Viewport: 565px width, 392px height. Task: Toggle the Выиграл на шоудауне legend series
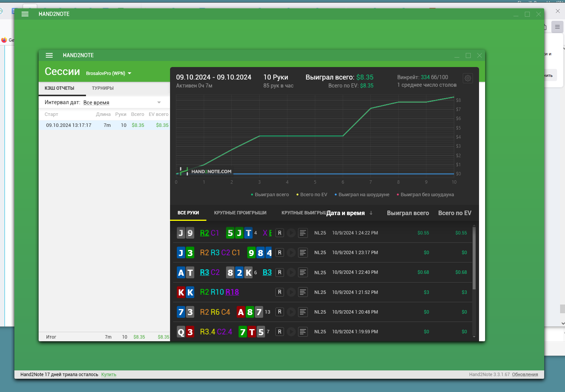(362, 195)
